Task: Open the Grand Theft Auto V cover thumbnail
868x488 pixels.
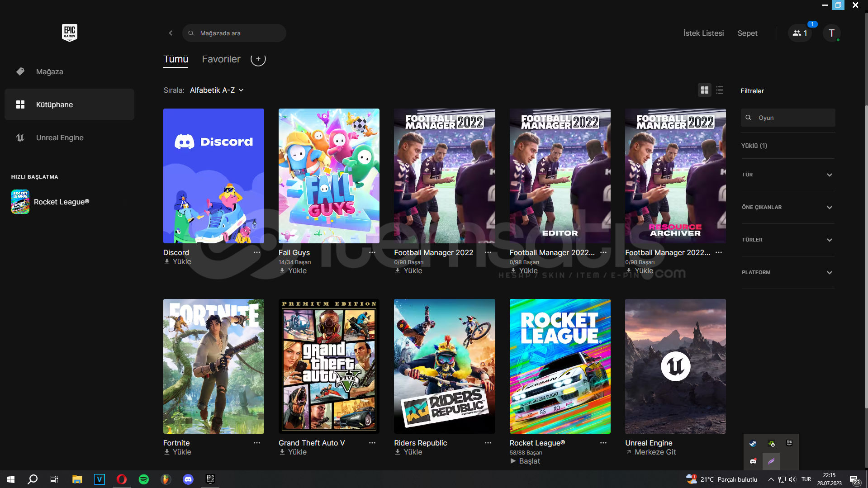Action: (329, 366)
